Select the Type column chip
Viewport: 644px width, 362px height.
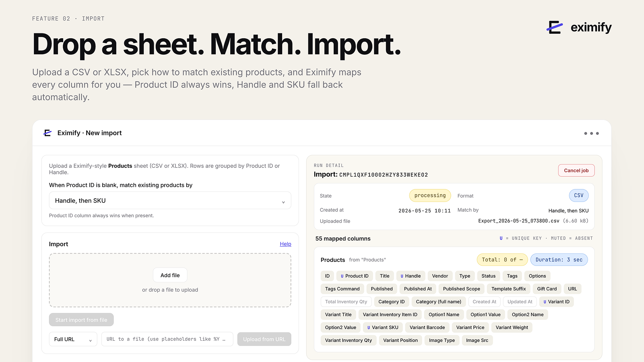pos(465,276)
